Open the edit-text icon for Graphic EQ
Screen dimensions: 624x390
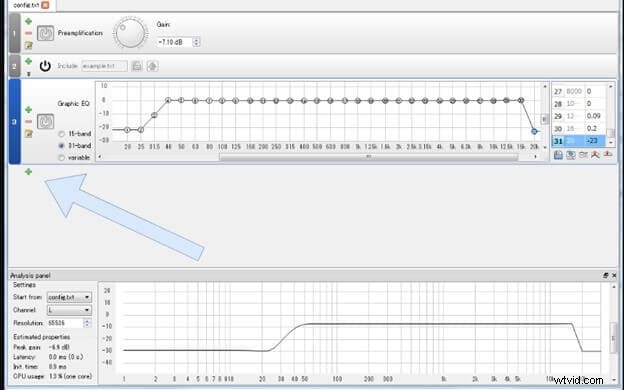[28, 133]
